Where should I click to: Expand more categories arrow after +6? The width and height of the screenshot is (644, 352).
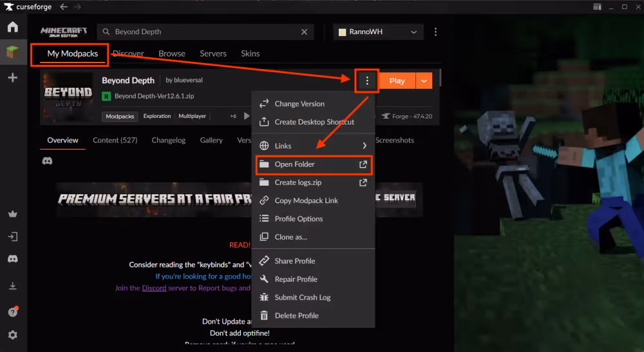247,116
